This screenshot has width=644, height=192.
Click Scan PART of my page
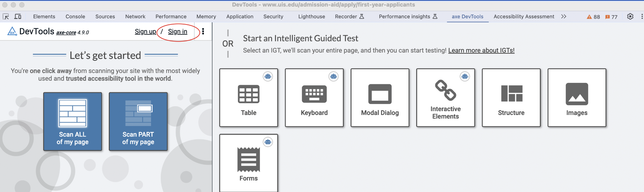click(138, 121)
